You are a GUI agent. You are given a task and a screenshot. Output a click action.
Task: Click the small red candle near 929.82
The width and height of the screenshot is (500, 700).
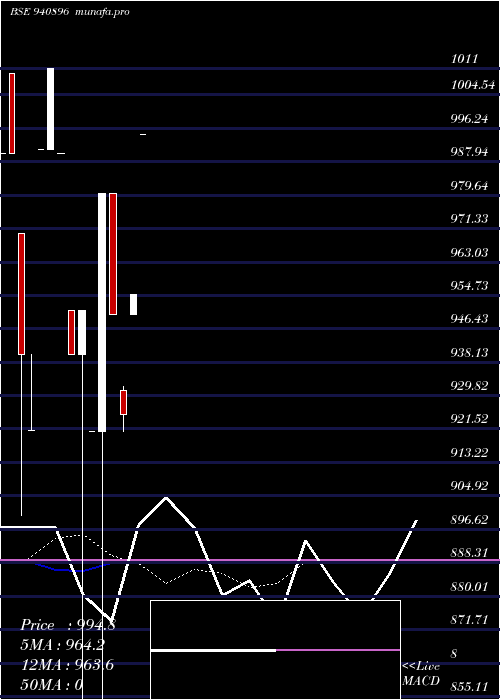pyautogui.click(x=123, y=402)
